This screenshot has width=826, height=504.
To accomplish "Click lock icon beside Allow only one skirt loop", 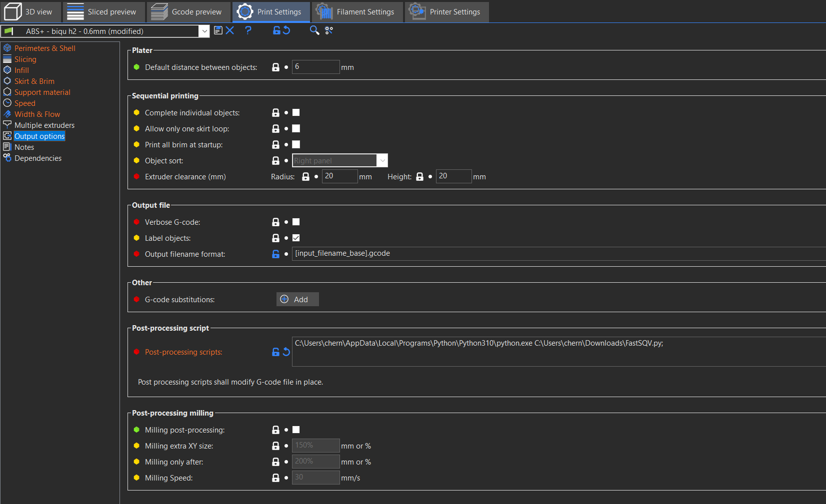I will (x=275, y=129).
